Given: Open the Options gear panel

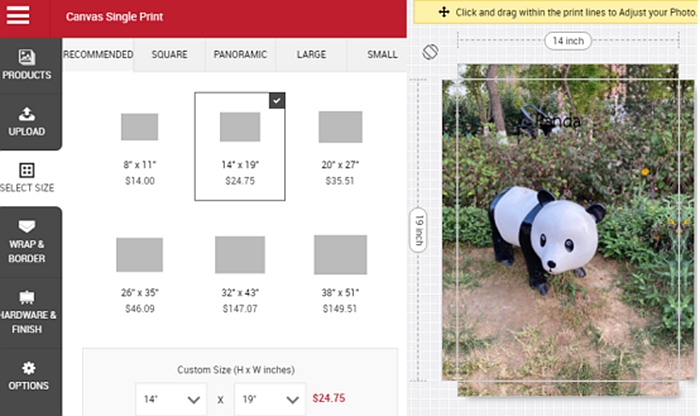Looking at the screenshot, I should click(x=29, y=376).
